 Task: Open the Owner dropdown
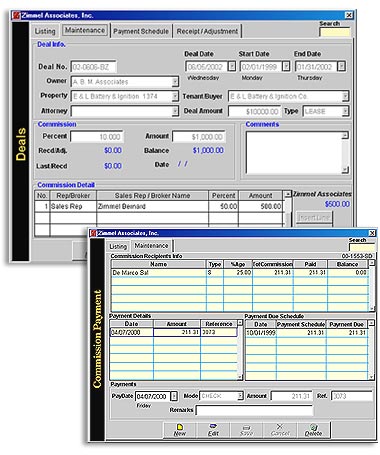(175, 82)
